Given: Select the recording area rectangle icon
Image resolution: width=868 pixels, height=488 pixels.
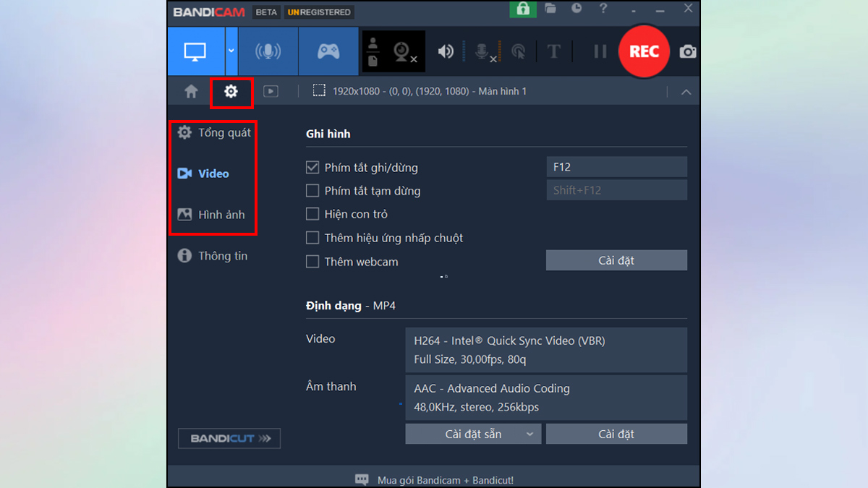Looking at the screenshot, I should (x=319, y=90).
